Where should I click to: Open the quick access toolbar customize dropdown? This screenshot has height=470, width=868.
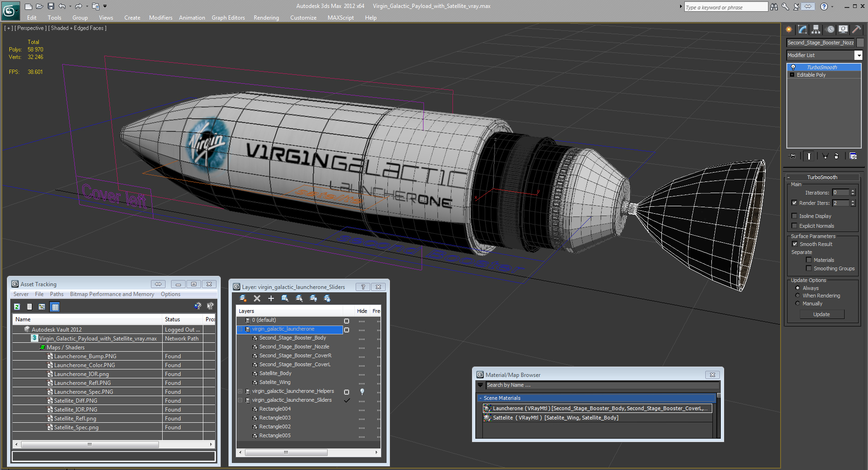[105, 7]
